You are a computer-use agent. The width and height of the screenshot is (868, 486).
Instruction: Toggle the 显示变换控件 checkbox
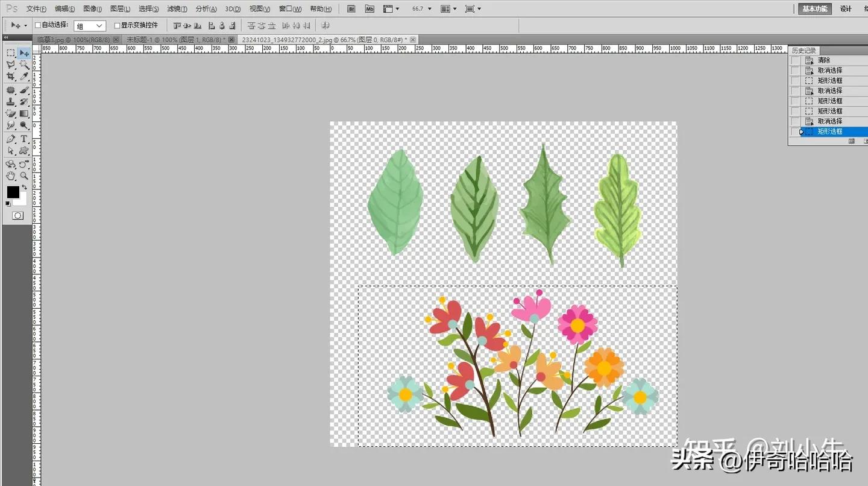point(117,25)
